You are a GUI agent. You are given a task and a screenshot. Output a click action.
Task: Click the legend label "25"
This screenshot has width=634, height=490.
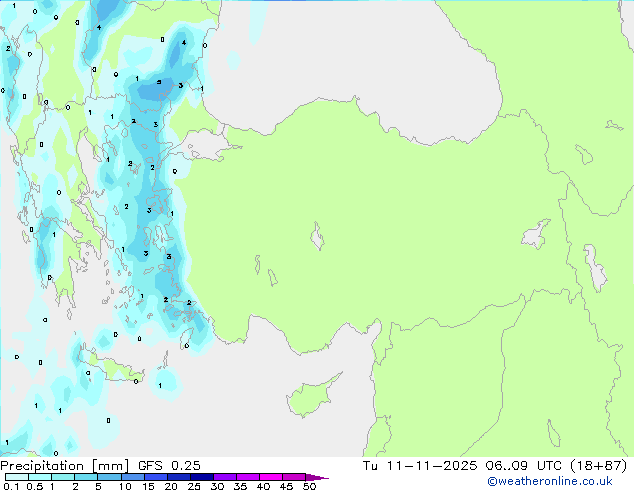(194, 486)
